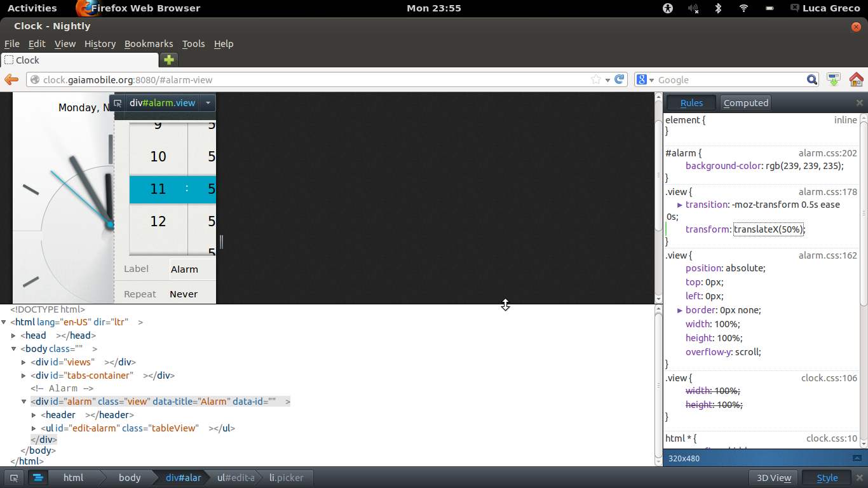Click the new tab plus icon
The width and height of the screenshot is (868, 488).
tap(168, 60)
